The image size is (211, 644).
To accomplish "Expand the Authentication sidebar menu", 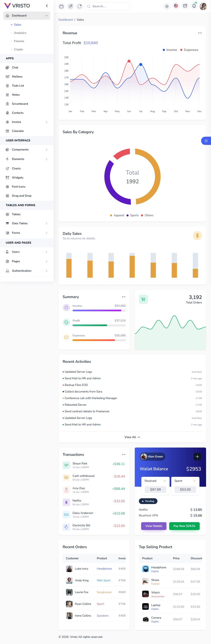I will pos(27,271).
